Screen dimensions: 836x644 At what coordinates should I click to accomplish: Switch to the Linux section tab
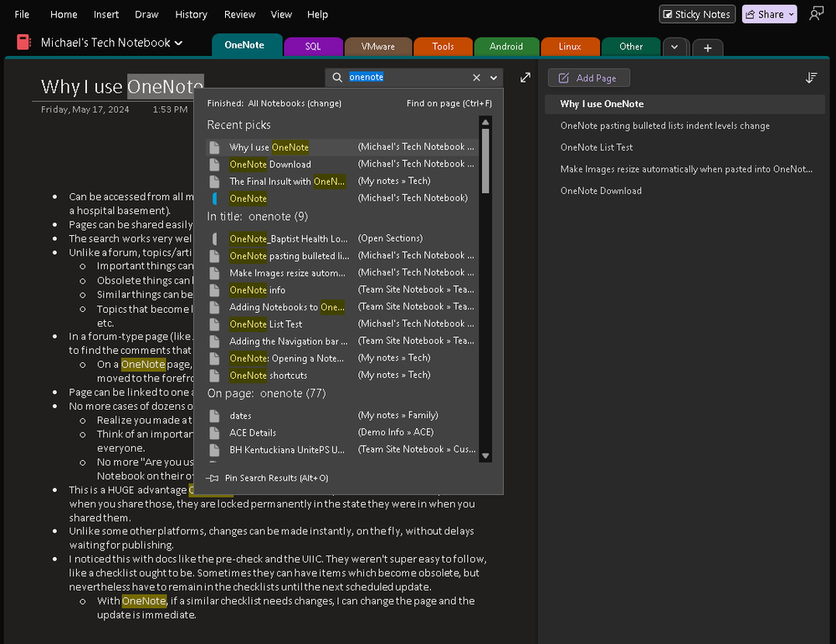(x=570, y=47)
